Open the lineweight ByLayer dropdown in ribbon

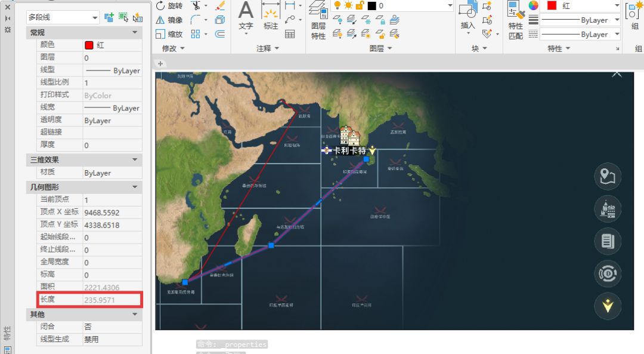pyautogui.click(x=617, y=20)
